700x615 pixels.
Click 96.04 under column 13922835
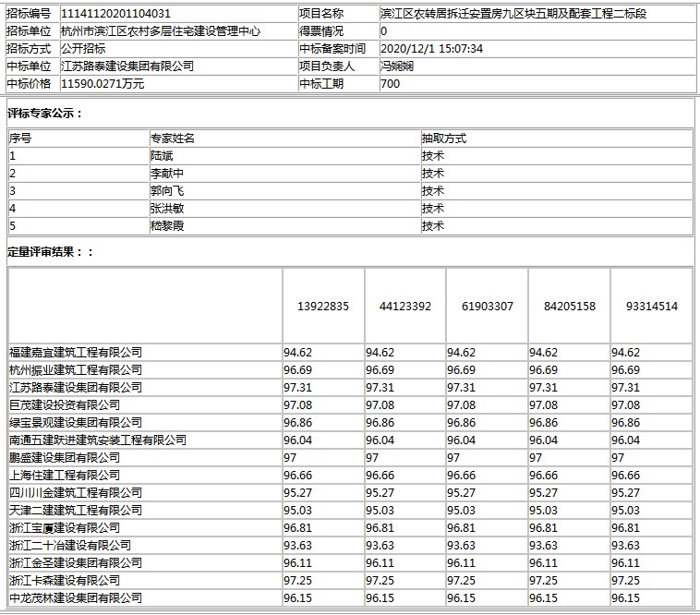pos(297,440)
